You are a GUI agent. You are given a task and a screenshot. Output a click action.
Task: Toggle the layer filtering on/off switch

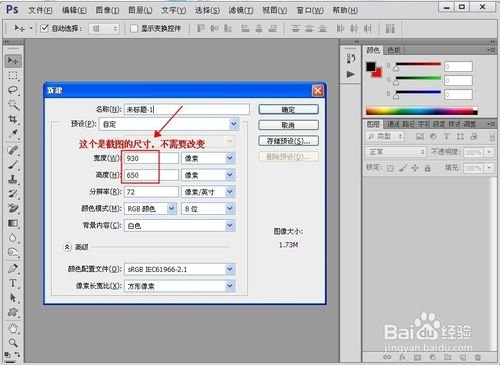click(x=492, y=137)
